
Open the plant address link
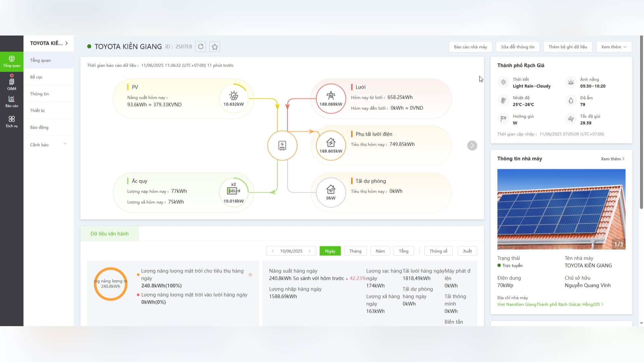tap(550, 304)
